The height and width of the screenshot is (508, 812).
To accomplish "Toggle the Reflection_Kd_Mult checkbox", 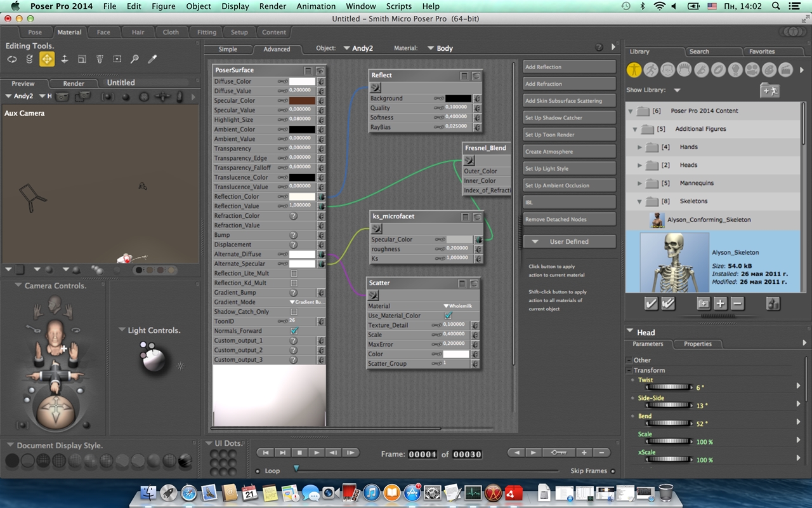I will point(294,283).
